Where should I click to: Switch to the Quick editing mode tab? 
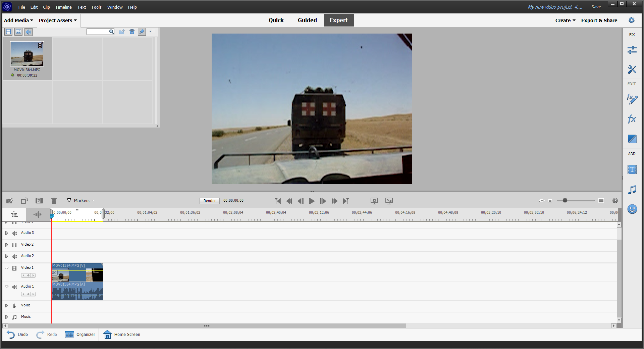point(276,20)
